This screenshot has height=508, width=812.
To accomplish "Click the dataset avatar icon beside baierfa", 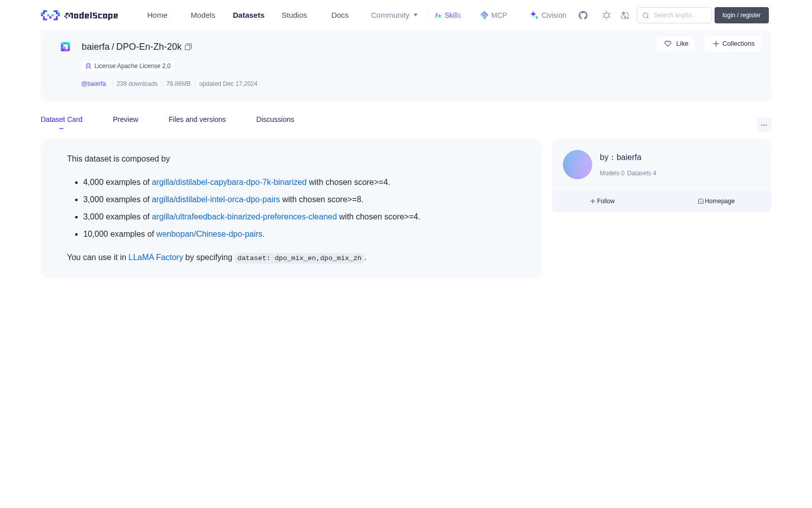I will [65, 47].
